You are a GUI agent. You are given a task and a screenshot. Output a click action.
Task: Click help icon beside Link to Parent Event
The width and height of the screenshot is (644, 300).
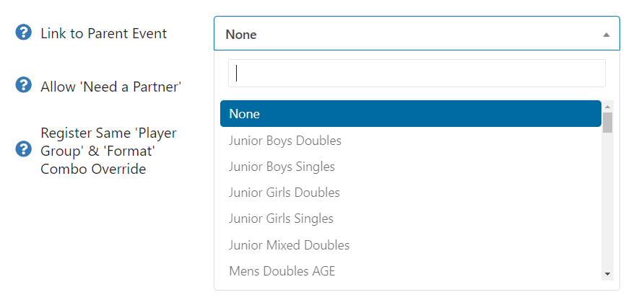24,33
